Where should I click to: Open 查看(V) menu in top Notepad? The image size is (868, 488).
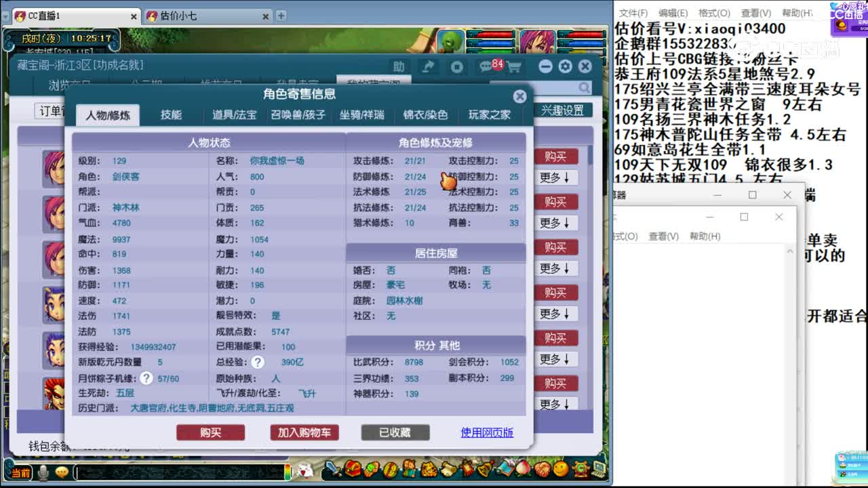click(755, 13)
